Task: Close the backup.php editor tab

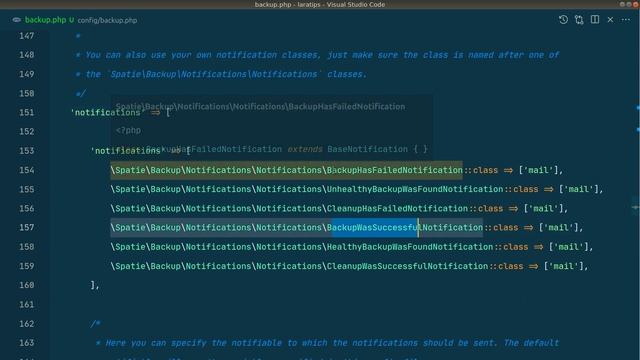Action: pos(610,20)
